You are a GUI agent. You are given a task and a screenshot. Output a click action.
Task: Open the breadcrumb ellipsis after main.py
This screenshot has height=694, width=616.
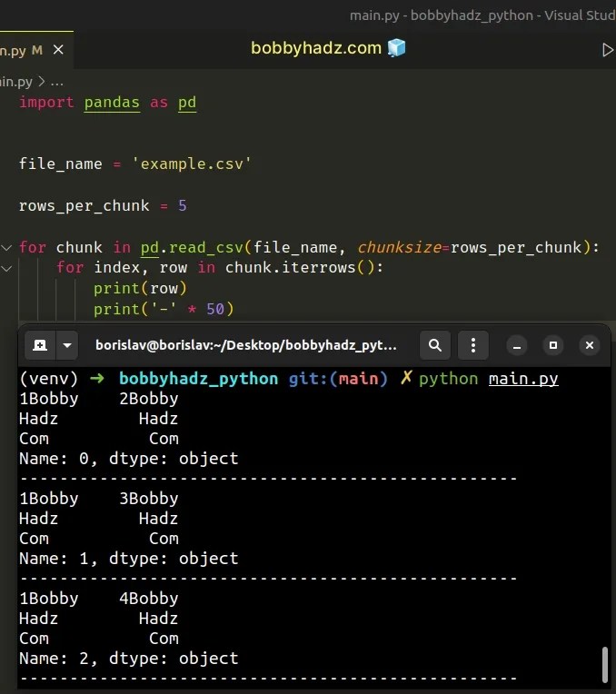pyautogui.click(x=57, y=82)
